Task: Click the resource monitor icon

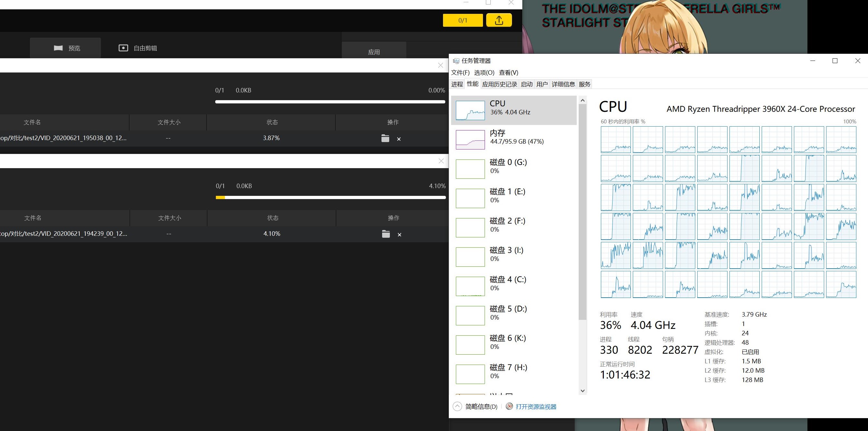Action: 509,407
